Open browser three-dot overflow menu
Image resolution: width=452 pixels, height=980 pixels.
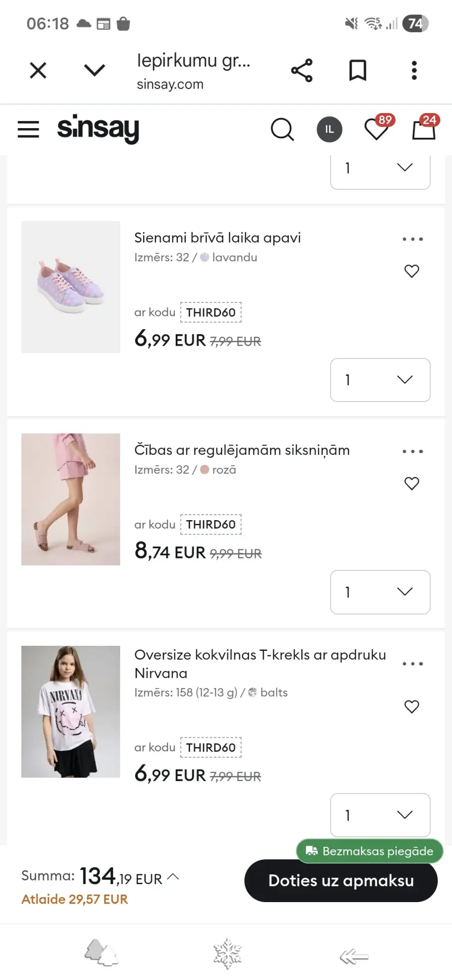pos(414,70)
